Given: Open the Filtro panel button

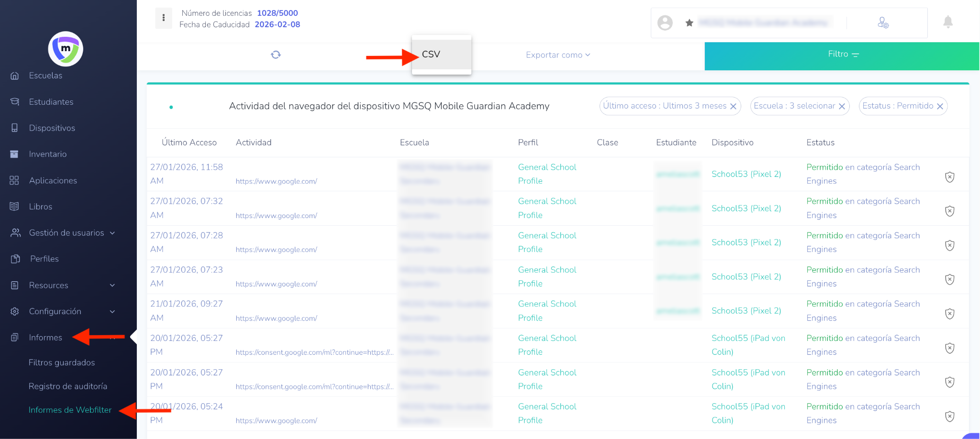Looking at the screenshot, I should pos(842,55).
